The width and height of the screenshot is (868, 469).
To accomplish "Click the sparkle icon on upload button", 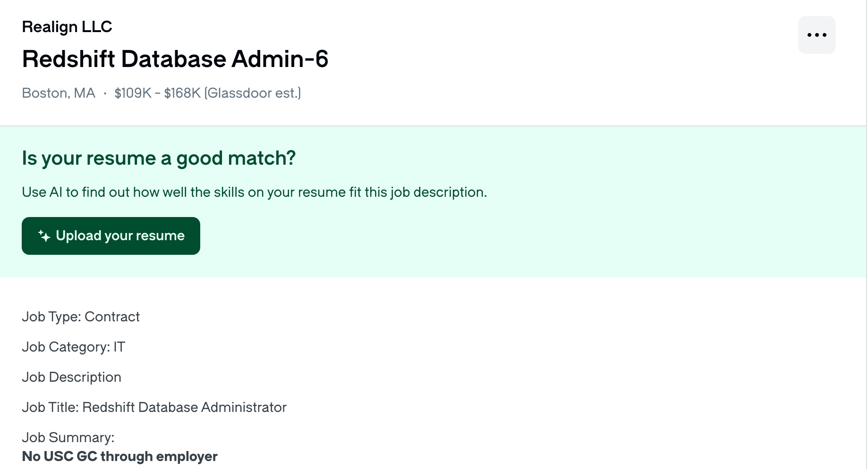I will click(x=44, y=236).
